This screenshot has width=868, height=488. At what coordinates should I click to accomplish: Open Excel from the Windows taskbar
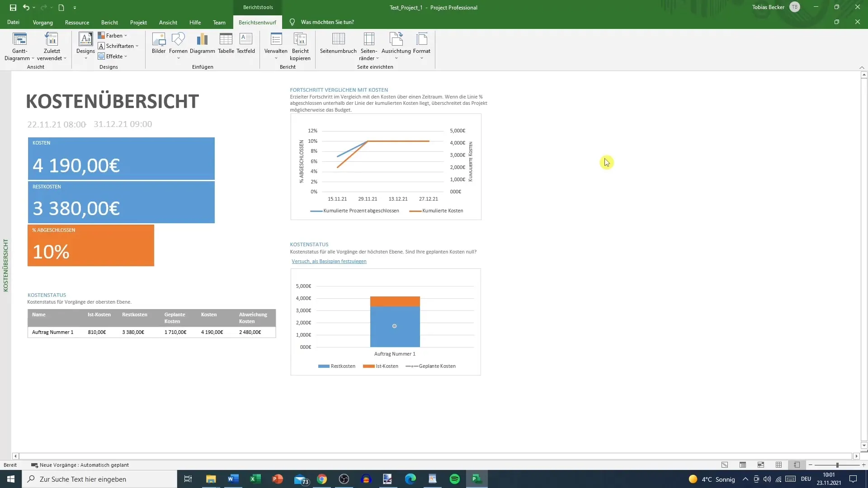pos(255,479)
